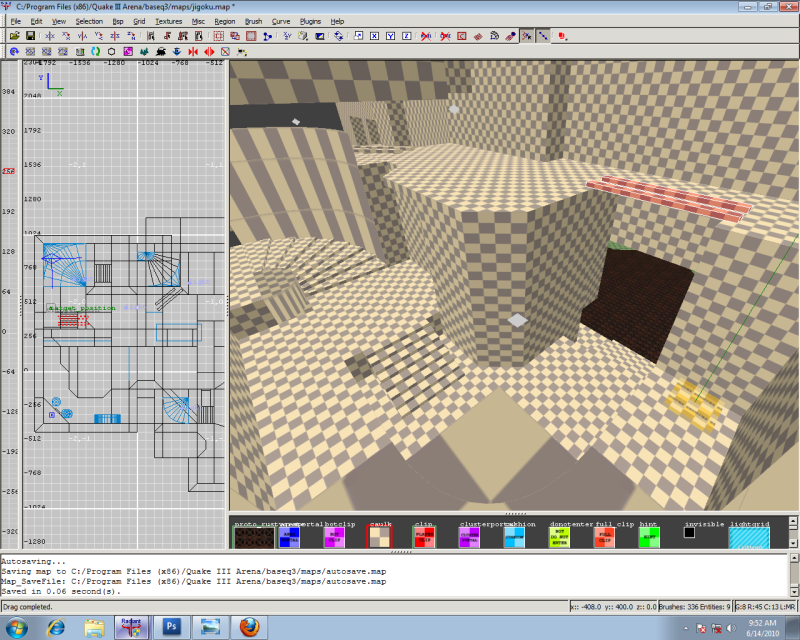Toggle the pressed entity selection mode button
Image resolution: width=800 pixels, height=640 pixels.
click(x=527, y=36)
